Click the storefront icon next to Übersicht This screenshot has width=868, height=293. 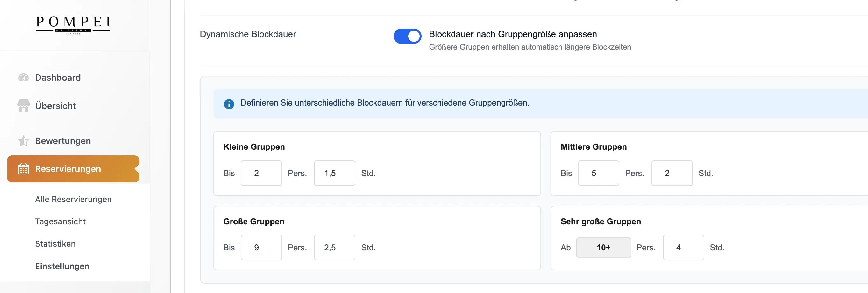point(23,106)
